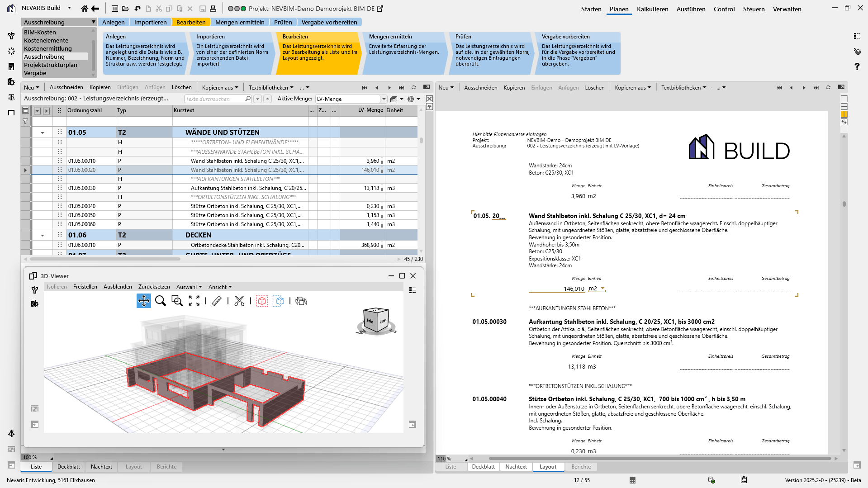Image resolution: width=868 pixels, height=488 pixels.
Task: Click Ausschneiden in left toolbar
Action: click(x=66, y=87)
